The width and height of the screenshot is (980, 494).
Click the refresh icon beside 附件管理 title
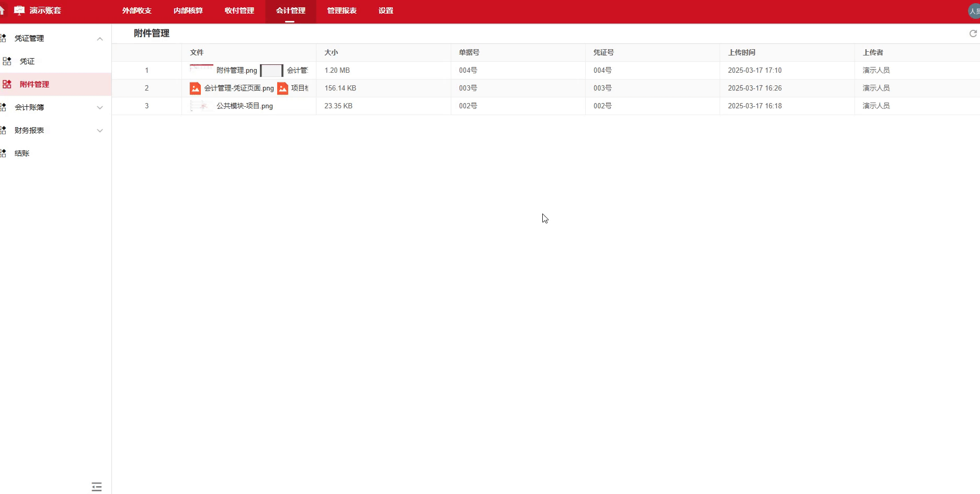(973, 33)
